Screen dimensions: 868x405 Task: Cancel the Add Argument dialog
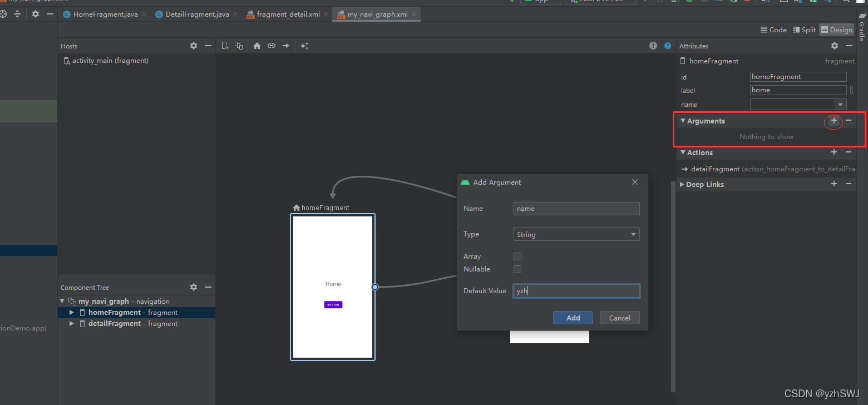pyautogui.click(x=619, y=318)
